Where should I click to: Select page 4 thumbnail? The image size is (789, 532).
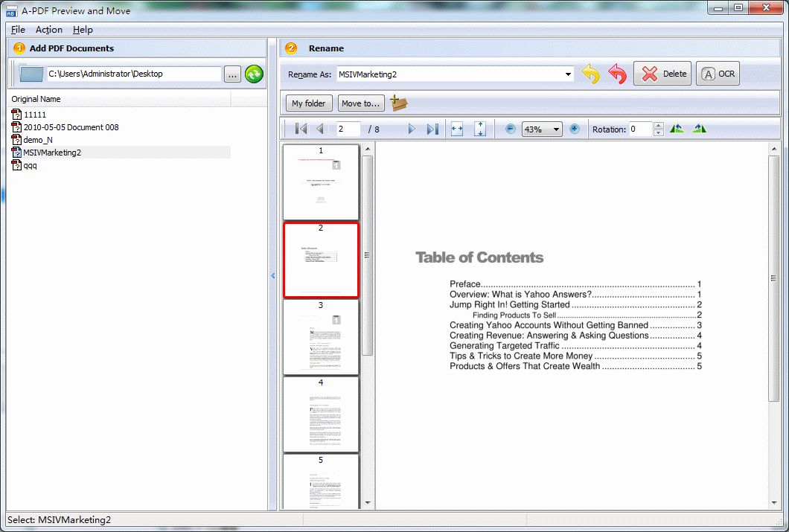321,415
